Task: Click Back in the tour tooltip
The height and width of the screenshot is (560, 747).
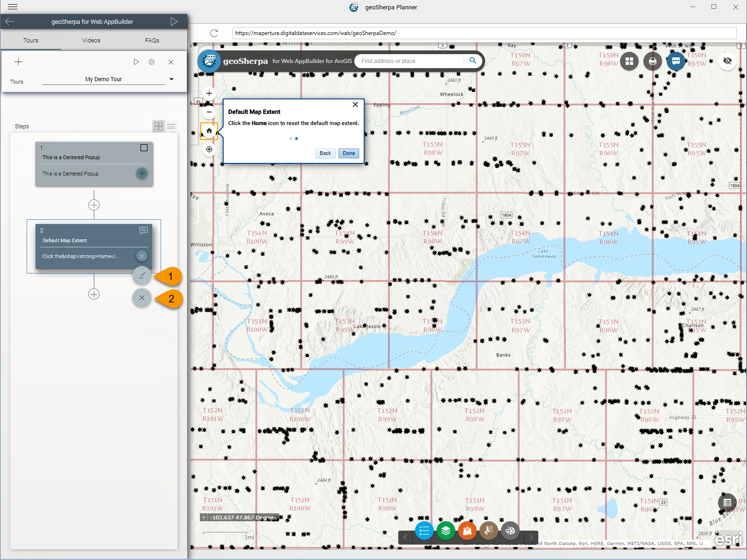Action: tap(325, 153)
